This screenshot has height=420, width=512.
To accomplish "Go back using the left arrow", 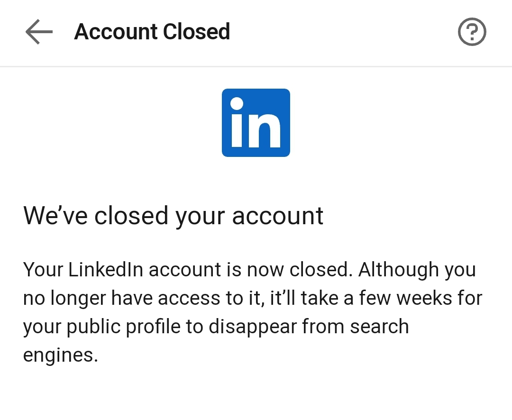I will pos(39,32).
